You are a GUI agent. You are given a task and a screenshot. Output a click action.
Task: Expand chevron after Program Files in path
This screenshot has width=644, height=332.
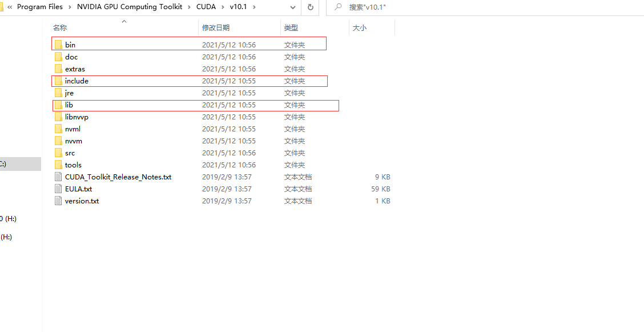tap(70, 7)
